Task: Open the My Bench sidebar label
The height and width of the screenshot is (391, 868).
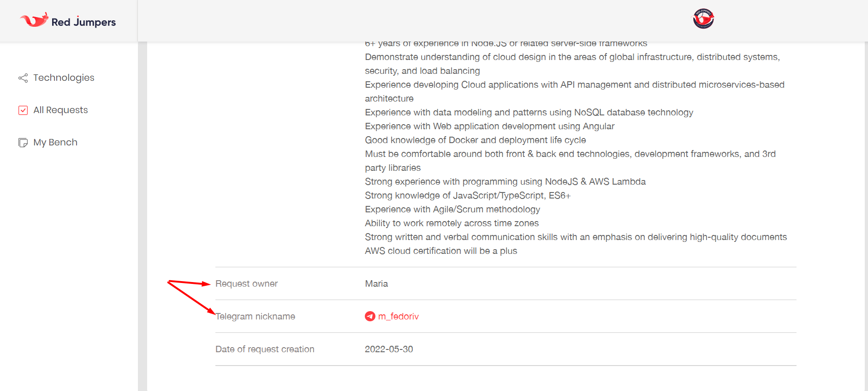Action: click(x=55, y=142)
